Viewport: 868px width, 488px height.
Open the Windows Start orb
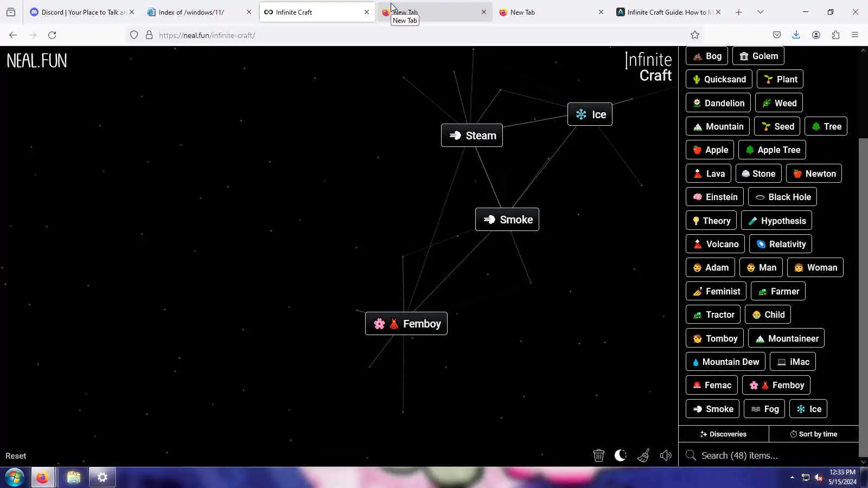[x=15, y=477]
